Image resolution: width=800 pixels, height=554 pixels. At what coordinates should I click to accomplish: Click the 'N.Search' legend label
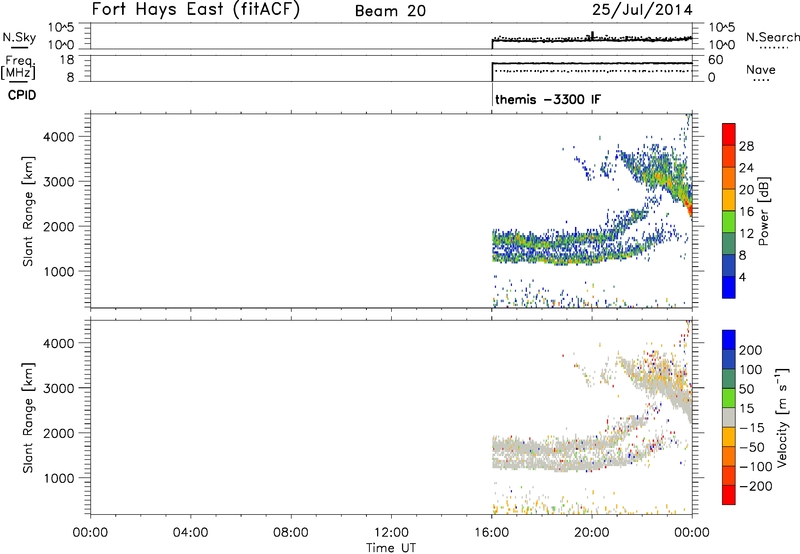(x=772, y=37)
